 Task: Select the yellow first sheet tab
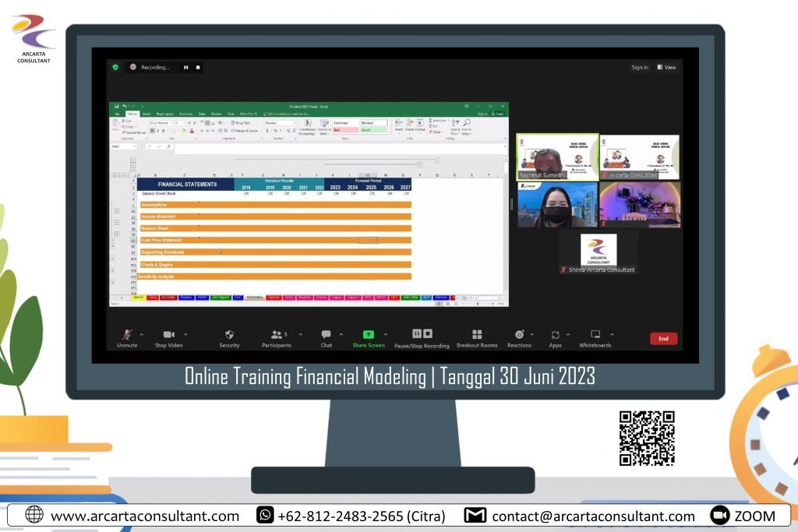coord(138,298)
